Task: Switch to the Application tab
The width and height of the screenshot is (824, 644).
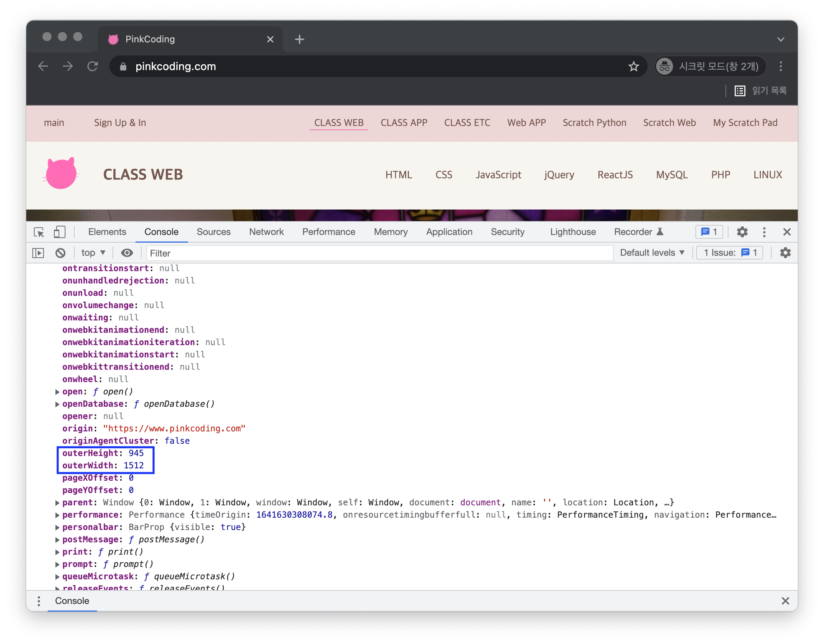Action: coord(449,232)
